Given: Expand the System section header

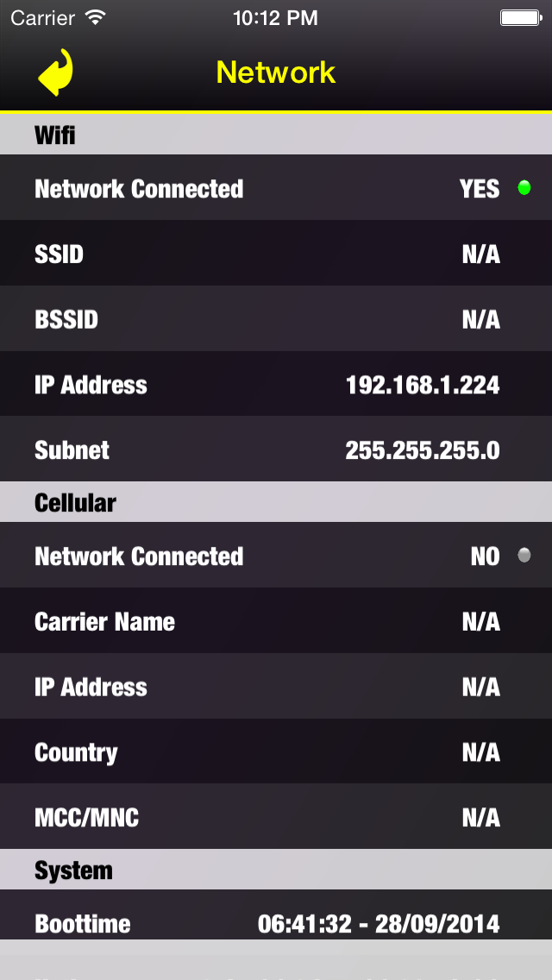Looking at the screenshot, I should 276,870.
